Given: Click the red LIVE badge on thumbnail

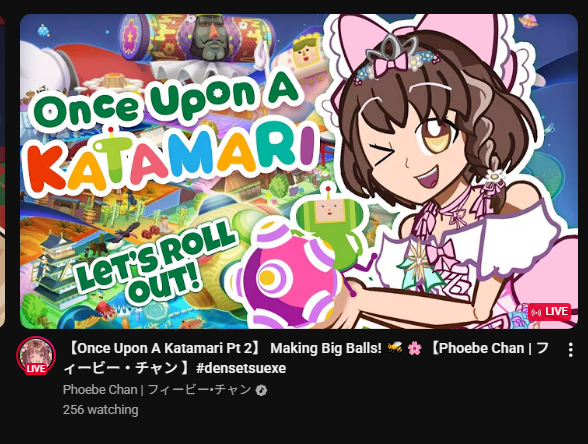Looking at the screenshot, I should tap(549, 312).
